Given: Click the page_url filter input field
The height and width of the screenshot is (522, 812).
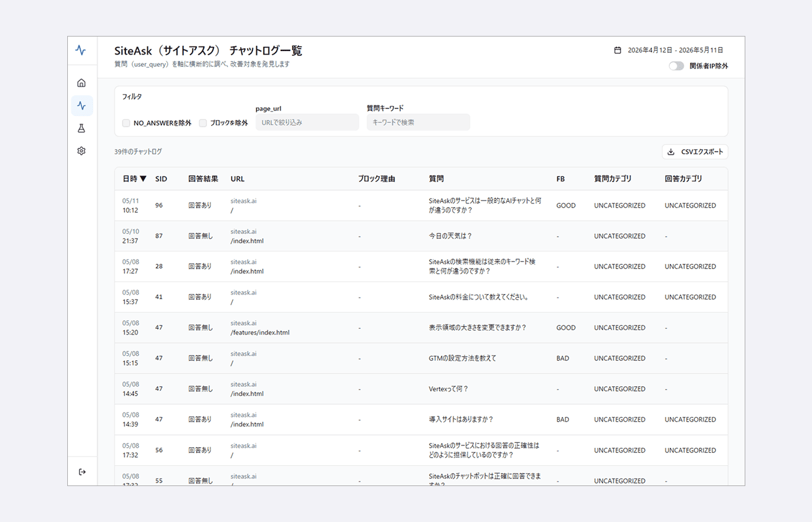Looking at the screenshot, I should pyautogui.click(x=307, y=122).
